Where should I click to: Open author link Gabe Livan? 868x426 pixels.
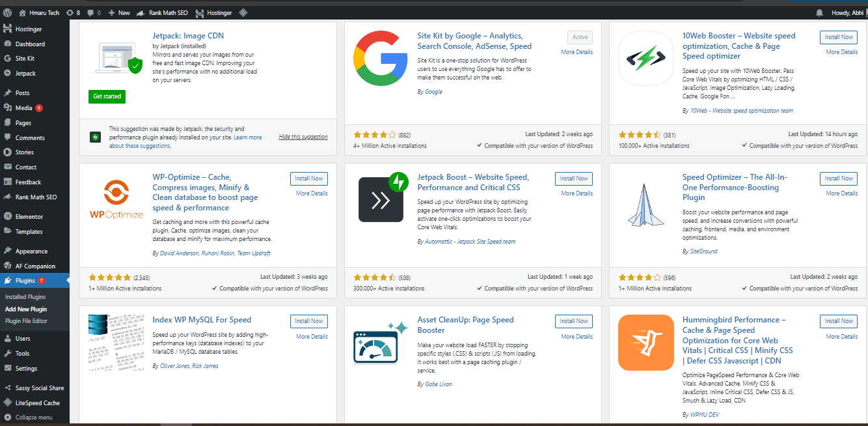click(x=438, y=384)
